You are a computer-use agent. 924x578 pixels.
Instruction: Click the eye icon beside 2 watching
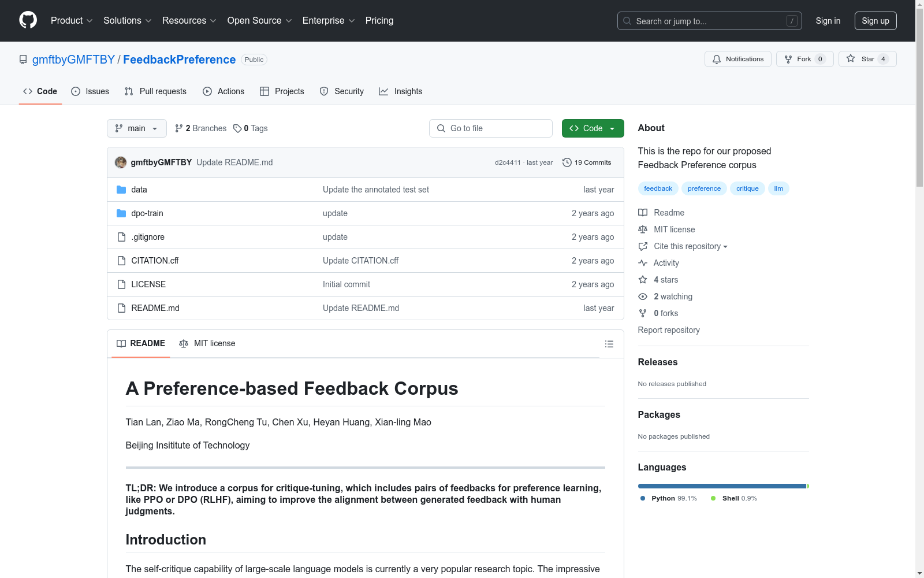[x=643, y=297]
